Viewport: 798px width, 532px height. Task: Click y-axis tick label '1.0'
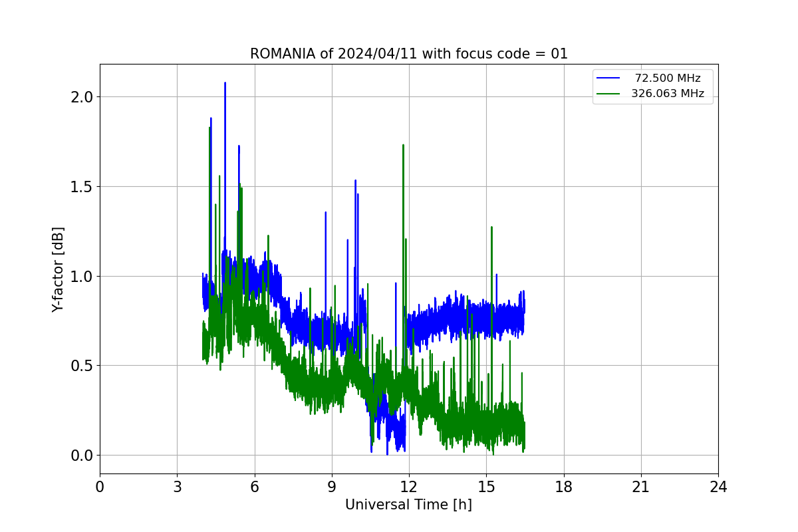tap(83, 276)
